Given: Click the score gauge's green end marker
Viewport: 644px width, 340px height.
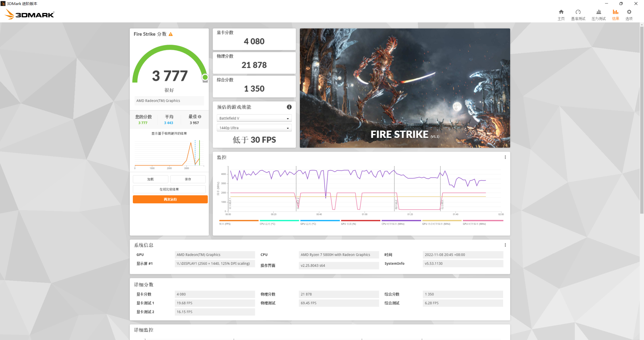Looking at the screenshot, I should [x=205, y=78].
